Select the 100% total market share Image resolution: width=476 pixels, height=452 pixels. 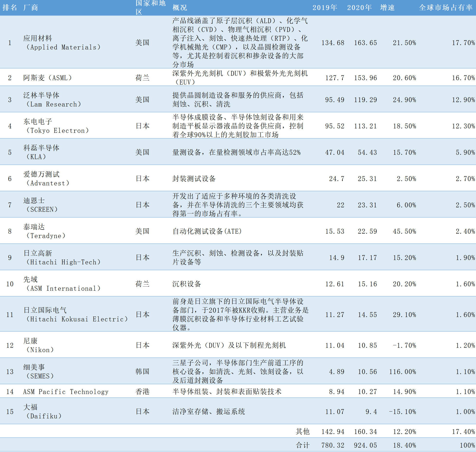pyautogui.click(x=467, y=445)
